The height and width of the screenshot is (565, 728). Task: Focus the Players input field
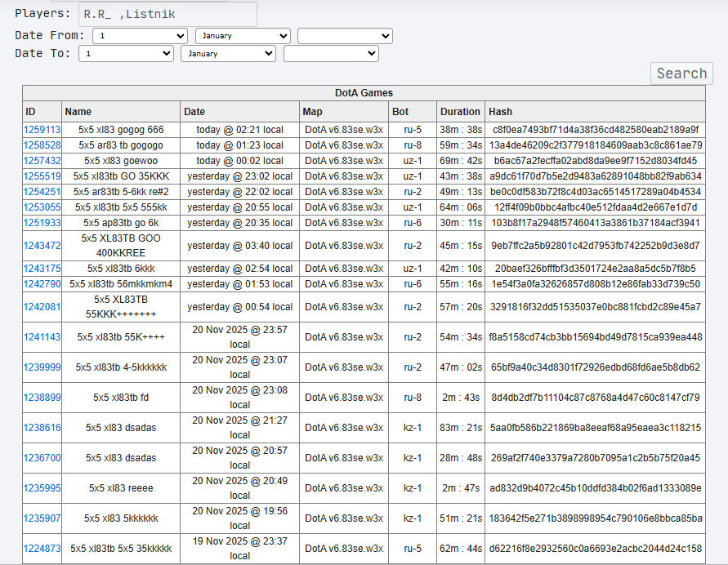167,15
